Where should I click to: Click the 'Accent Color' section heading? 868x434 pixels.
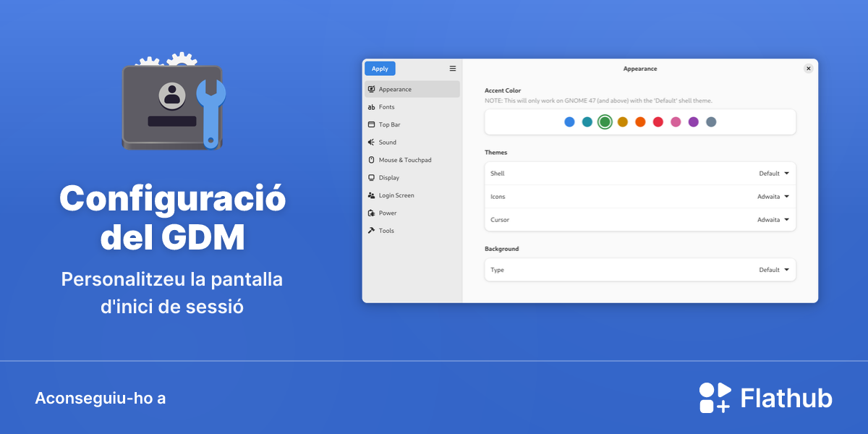(503, 90)
